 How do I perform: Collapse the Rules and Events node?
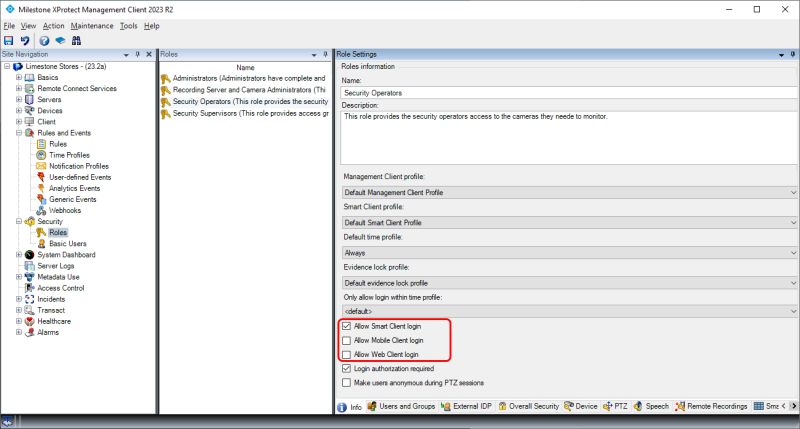(x=19, y=133)
